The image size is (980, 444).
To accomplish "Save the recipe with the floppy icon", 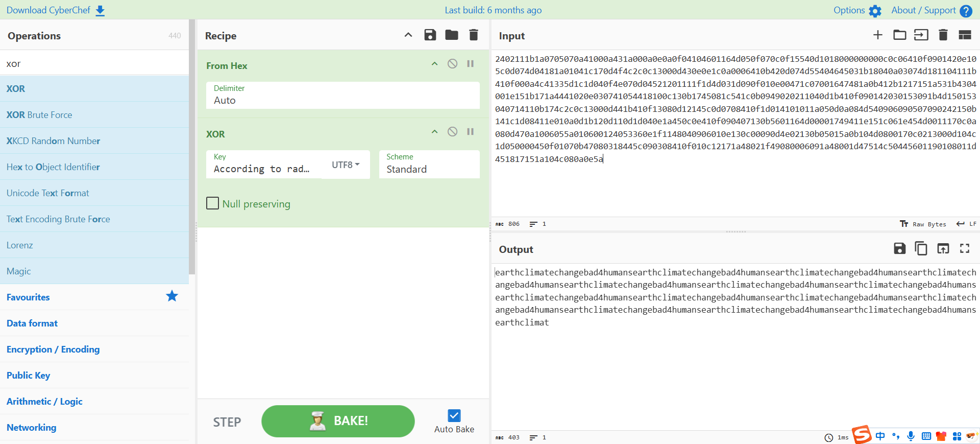I will [x=430, y=35].
